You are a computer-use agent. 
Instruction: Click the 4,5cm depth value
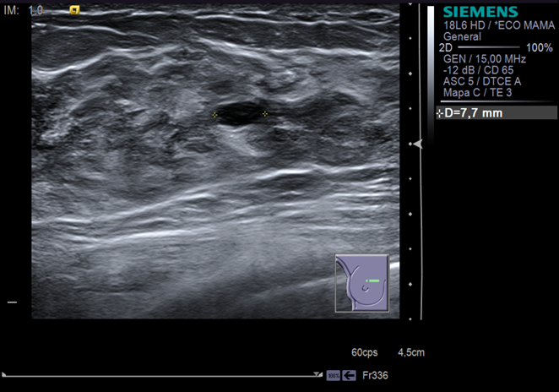411,352
